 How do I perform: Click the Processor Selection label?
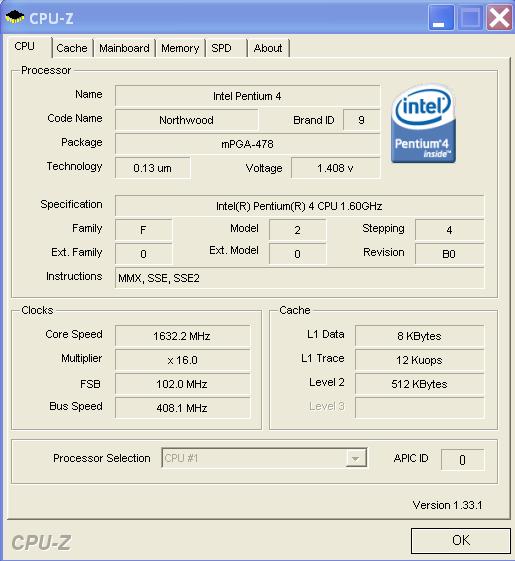point(102,458)
